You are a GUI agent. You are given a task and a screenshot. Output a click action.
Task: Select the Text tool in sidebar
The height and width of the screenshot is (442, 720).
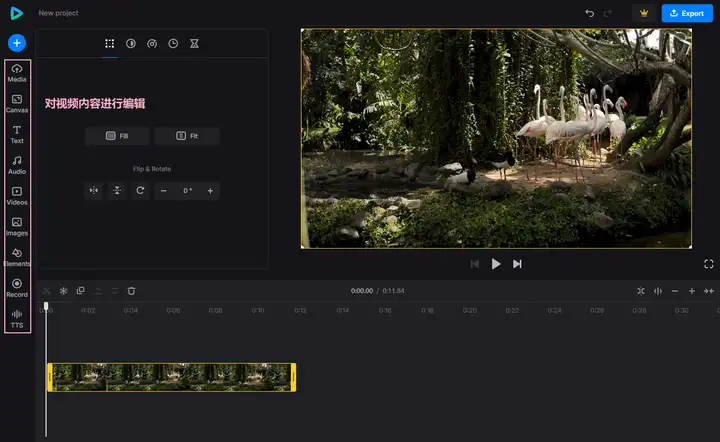point(17,134)
